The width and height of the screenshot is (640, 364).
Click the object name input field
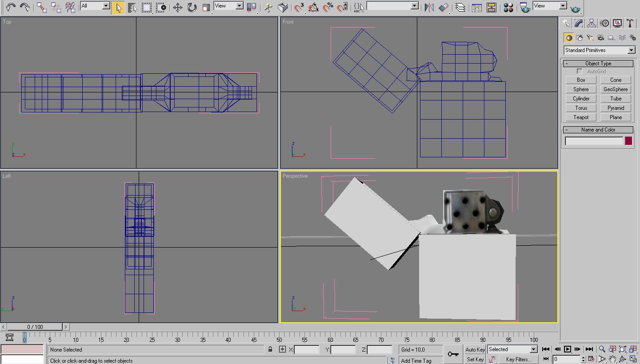[594, 141]
